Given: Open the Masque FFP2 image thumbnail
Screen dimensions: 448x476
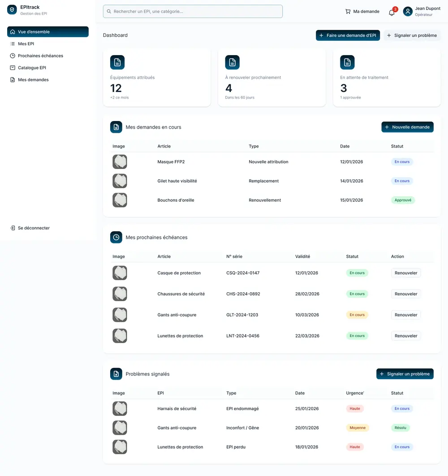Looking at the screenshot, I should tap(120, 162).
